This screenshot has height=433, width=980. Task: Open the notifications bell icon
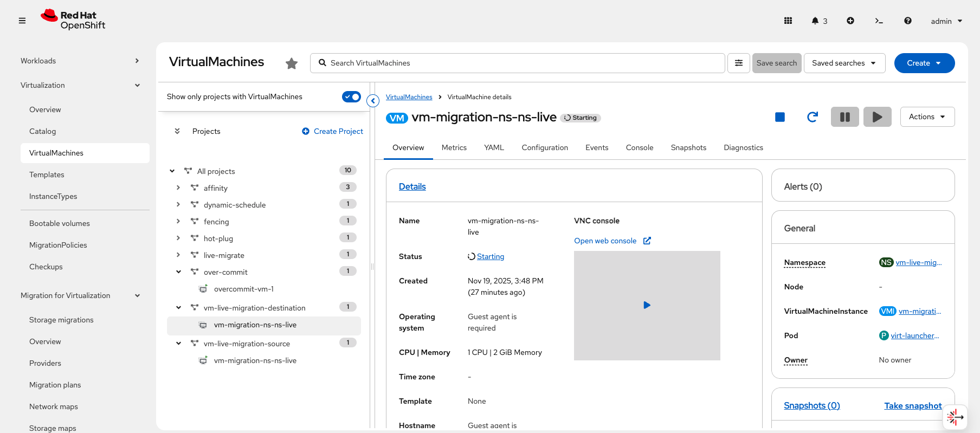coord(815,21)
